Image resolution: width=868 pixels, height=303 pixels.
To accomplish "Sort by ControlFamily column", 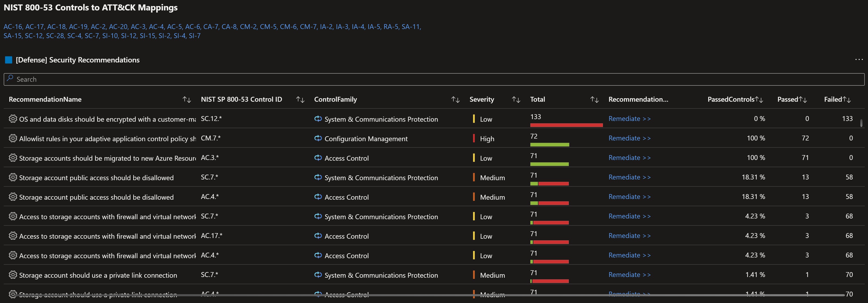I will (x=456, y=99).
